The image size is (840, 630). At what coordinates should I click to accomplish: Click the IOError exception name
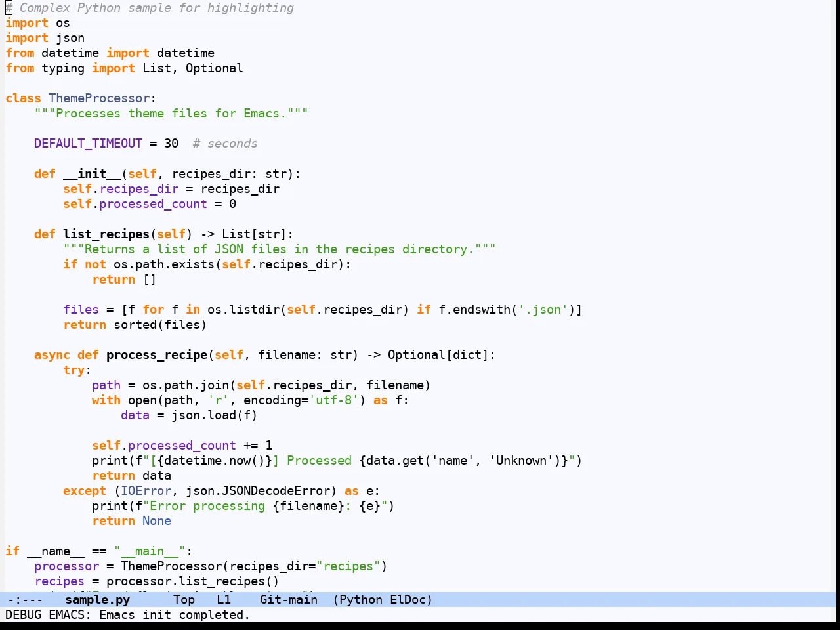point(146,491)
